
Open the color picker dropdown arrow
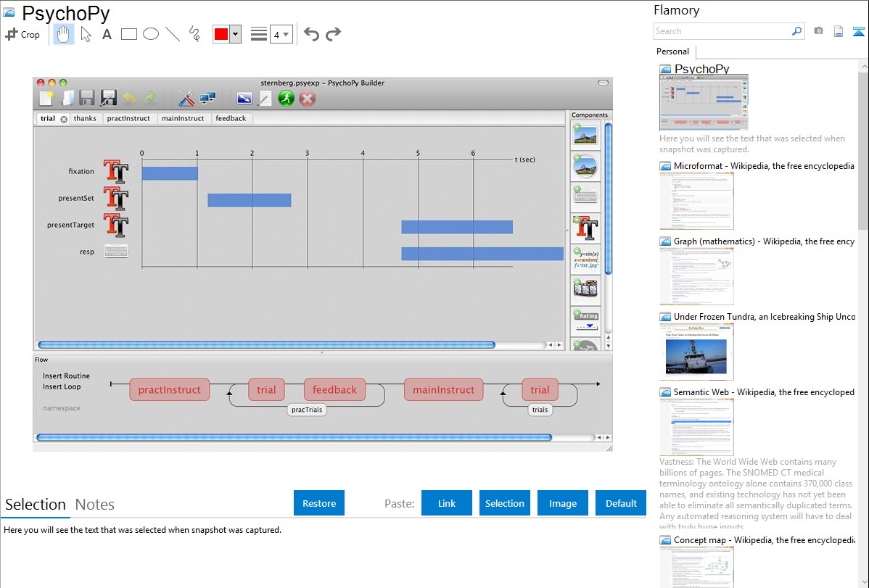235,34
